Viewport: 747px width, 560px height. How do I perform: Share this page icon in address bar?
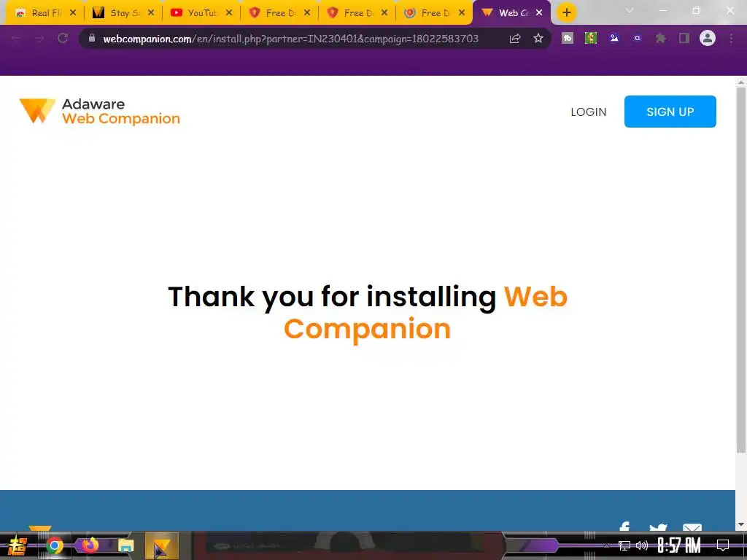tap(515, 39)
